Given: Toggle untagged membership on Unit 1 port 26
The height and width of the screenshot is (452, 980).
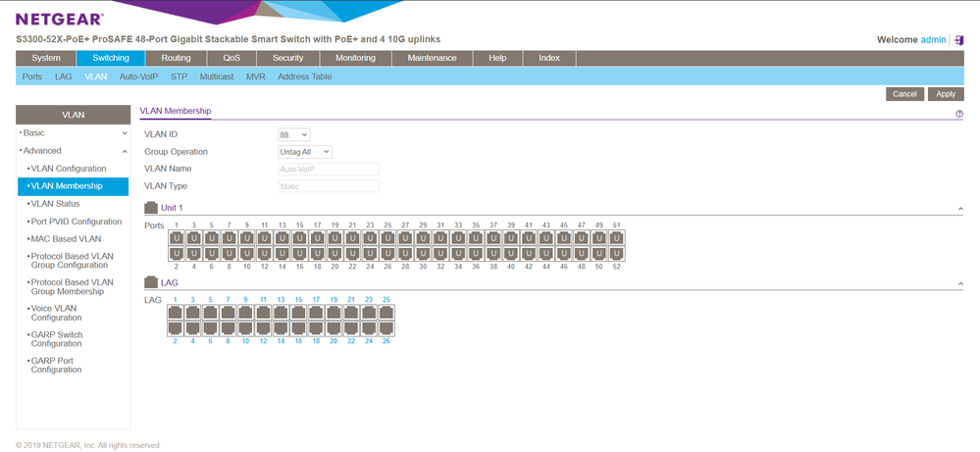Looking at the screenshot, I should 388,254.
